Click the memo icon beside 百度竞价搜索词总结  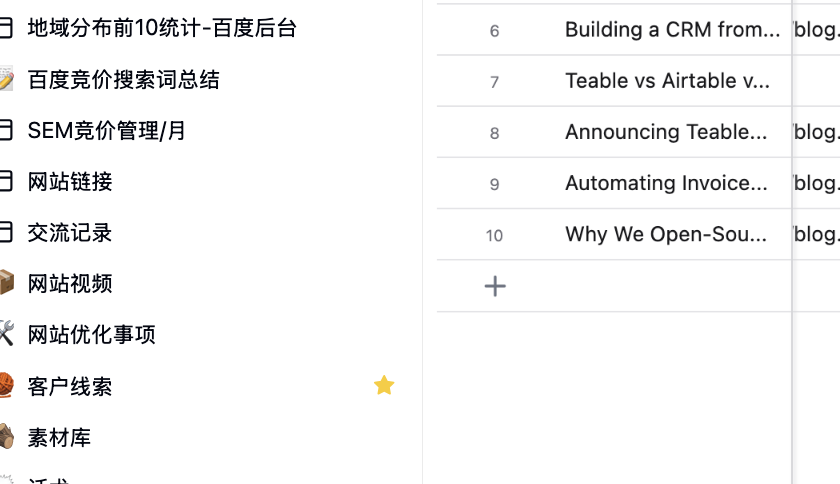coord(6,80)
